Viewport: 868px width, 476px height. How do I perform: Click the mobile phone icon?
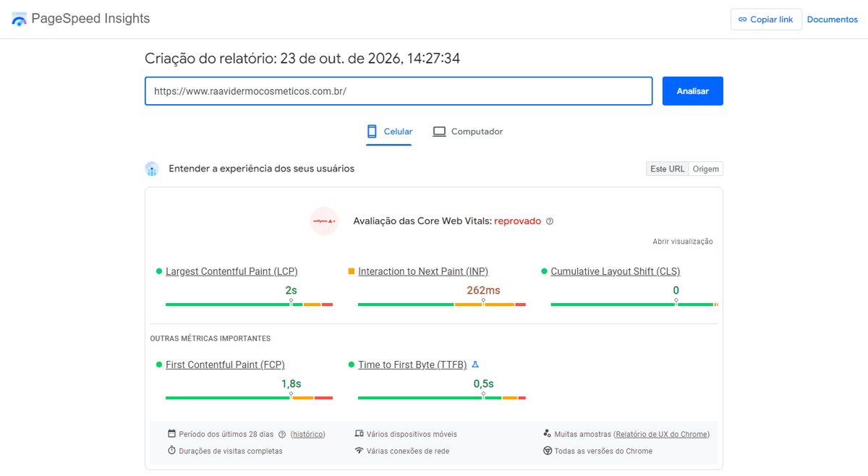(x=372, y=132)
